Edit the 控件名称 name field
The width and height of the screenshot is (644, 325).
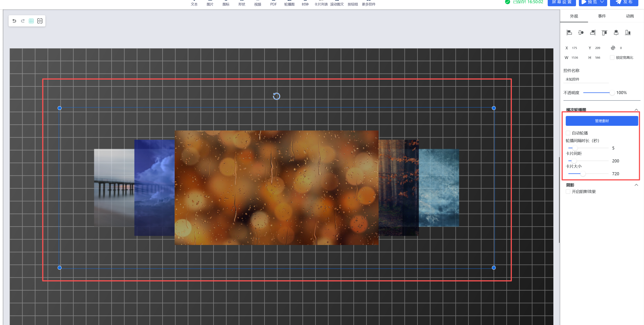[x=586, y=79]
